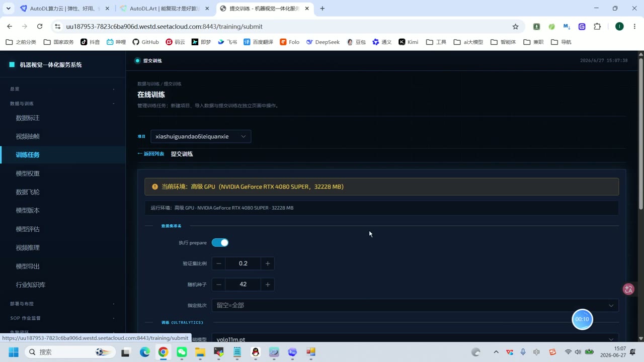Close the AutoDL.Art tab
Screen dimensions: 644x362
tap(207, 8)
